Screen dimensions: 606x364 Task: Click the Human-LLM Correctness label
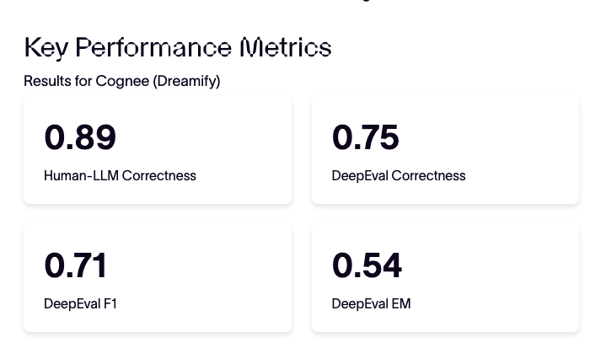tap(120, 175)
